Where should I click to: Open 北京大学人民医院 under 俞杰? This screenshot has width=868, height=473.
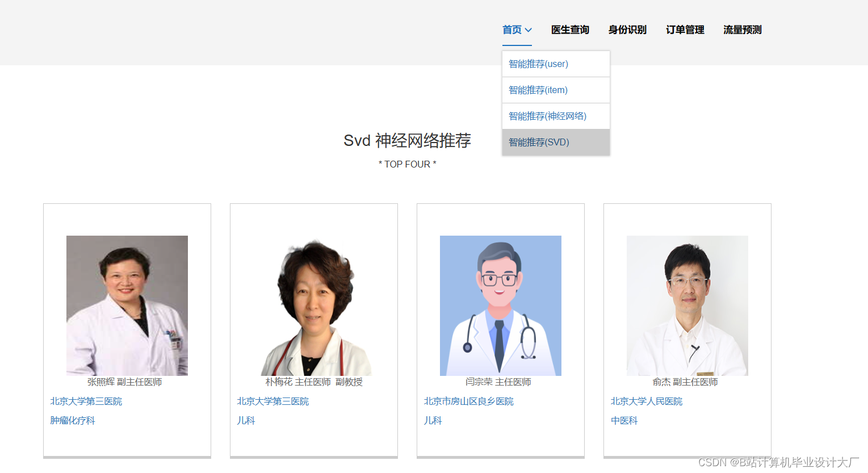point(647,401)
